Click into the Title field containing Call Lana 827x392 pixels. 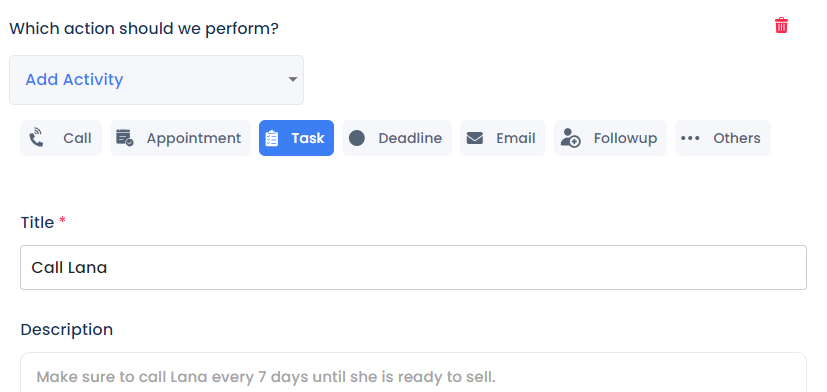pos(414,267)
